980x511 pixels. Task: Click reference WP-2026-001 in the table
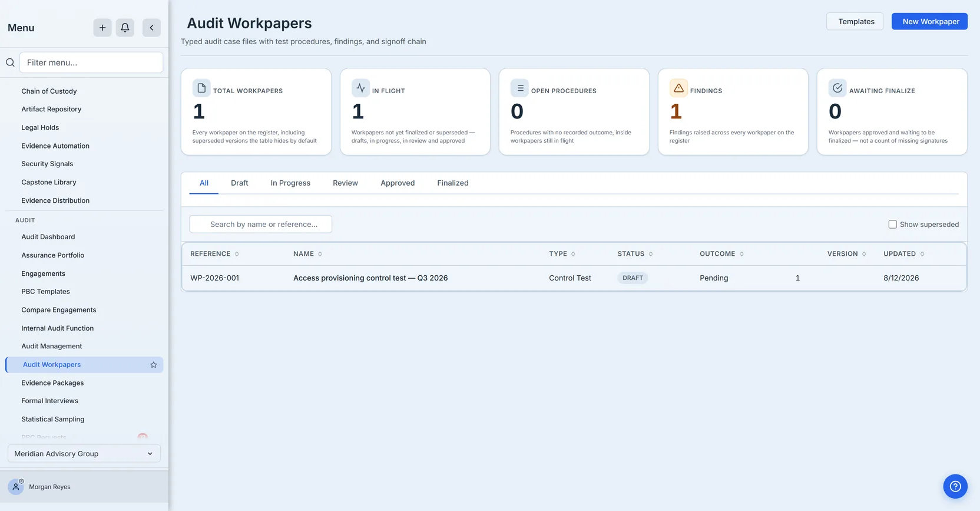coord(214,278)
